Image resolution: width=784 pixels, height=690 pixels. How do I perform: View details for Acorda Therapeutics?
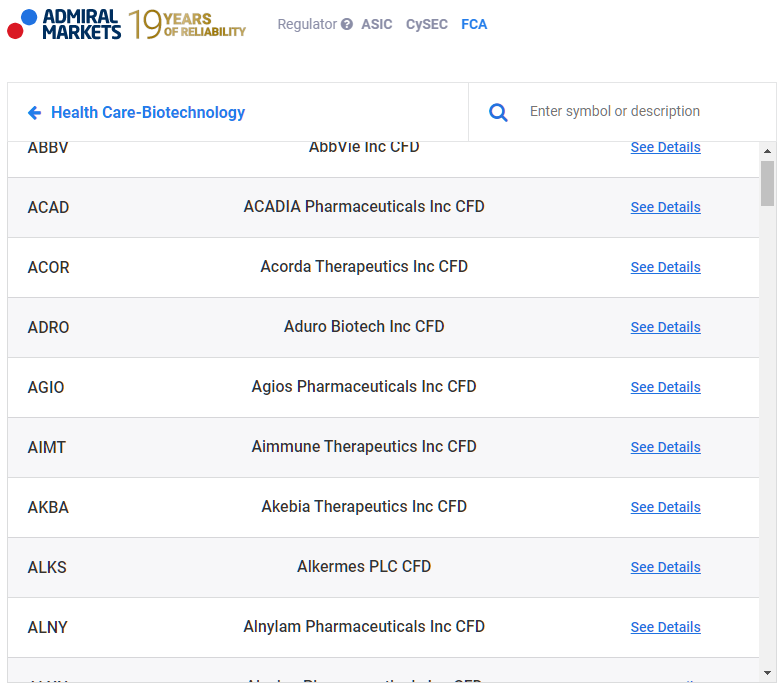[665, 267]
